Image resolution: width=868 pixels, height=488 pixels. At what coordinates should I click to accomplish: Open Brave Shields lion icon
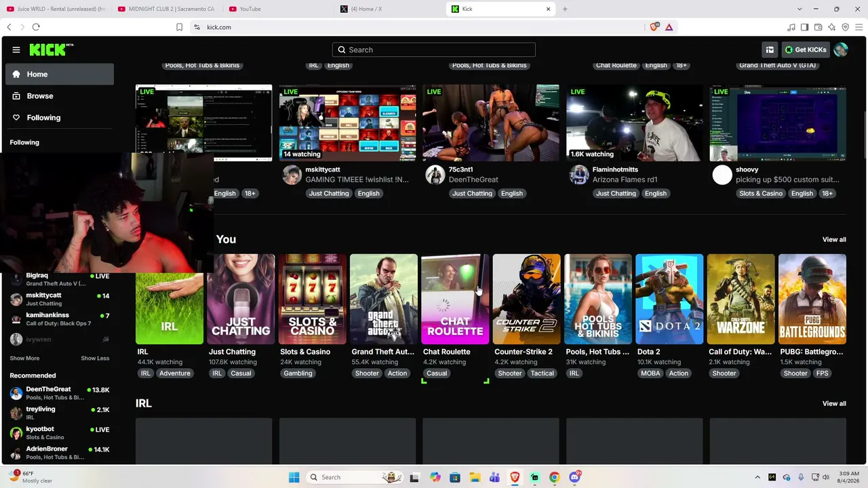click(654, 27)
